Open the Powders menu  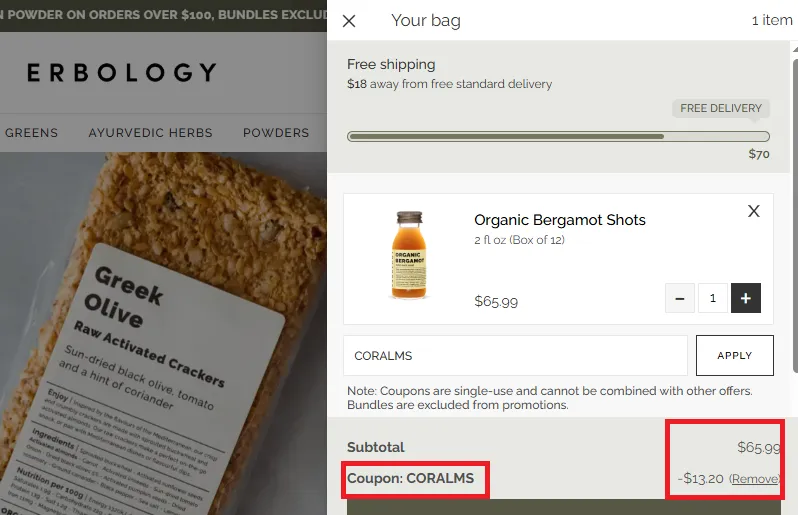point(276,133)
